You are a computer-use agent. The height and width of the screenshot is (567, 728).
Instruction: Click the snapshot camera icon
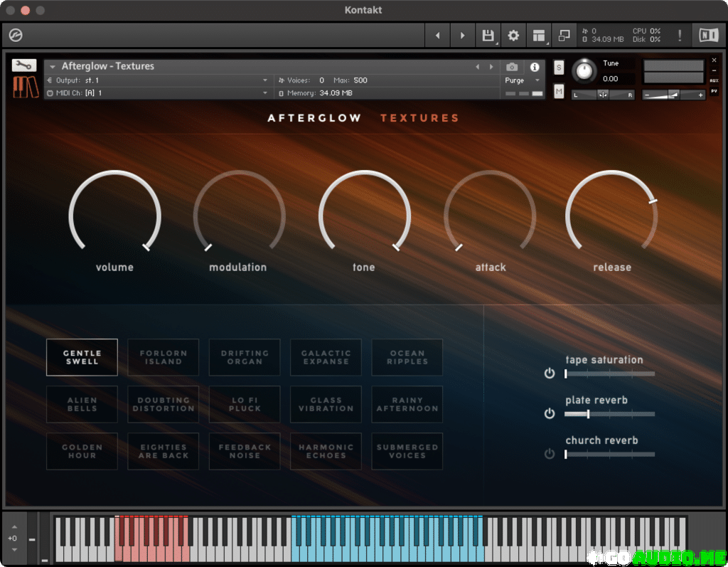tap(512, 67)
